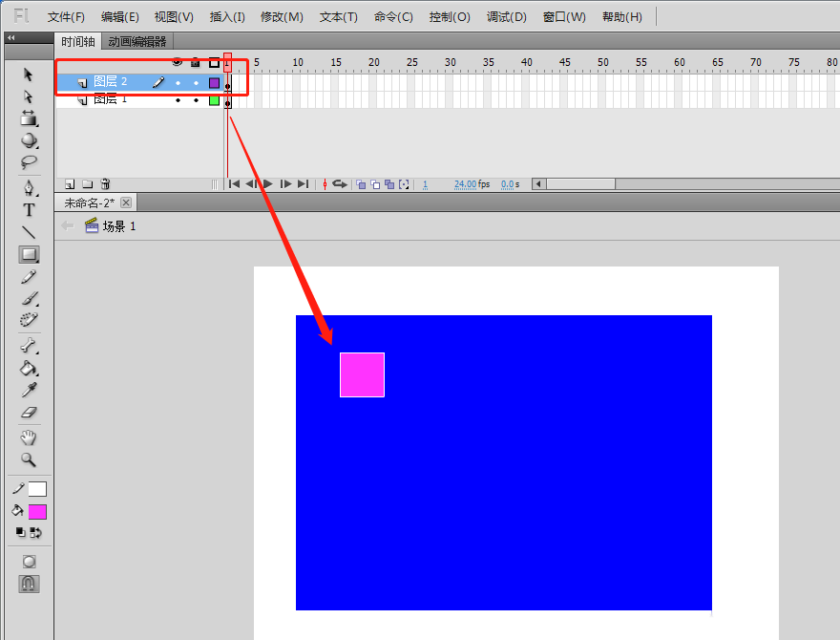Select the Text tool

tap(29, 210)
